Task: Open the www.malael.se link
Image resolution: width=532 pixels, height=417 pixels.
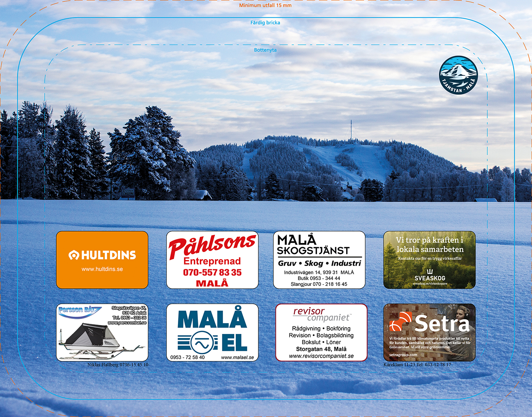Action: click(237, 357)
